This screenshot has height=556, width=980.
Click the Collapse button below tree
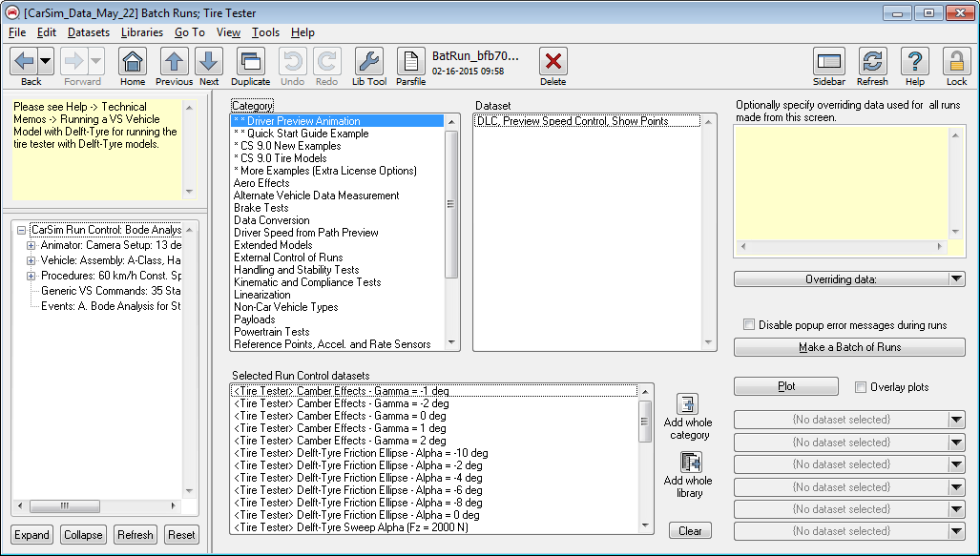coord(83,535)
